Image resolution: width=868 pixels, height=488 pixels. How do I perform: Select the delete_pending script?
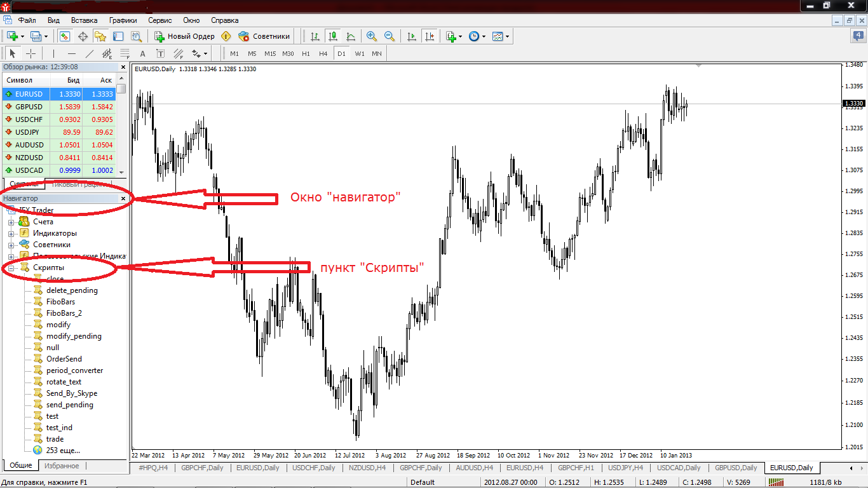coord(72,290)
